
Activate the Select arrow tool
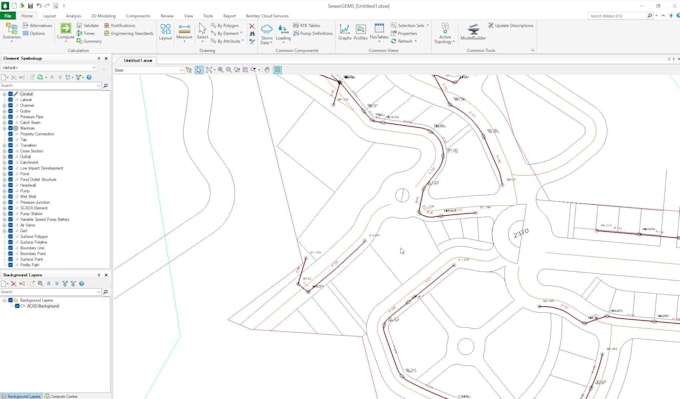[x=203, y=32]
